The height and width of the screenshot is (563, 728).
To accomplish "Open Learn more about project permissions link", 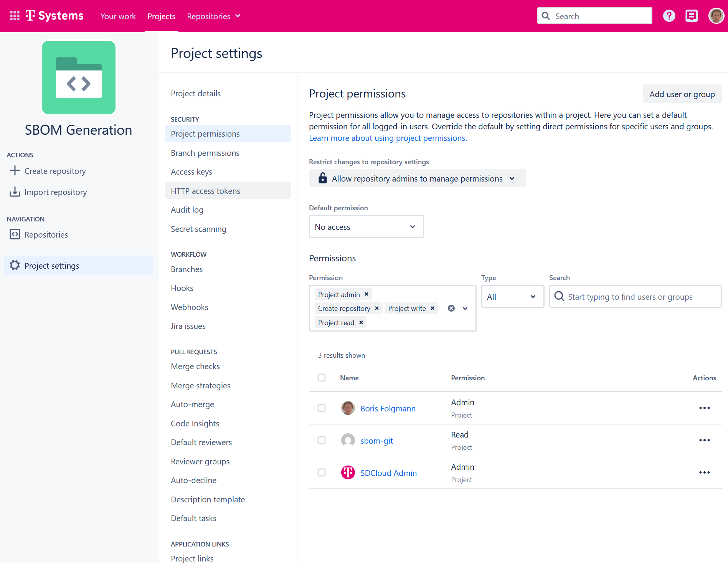I will click(388, 138).
